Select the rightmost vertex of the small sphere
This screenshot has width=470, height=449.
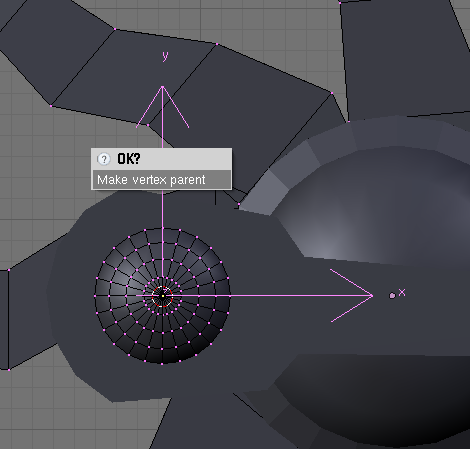[x=230, y=295]
